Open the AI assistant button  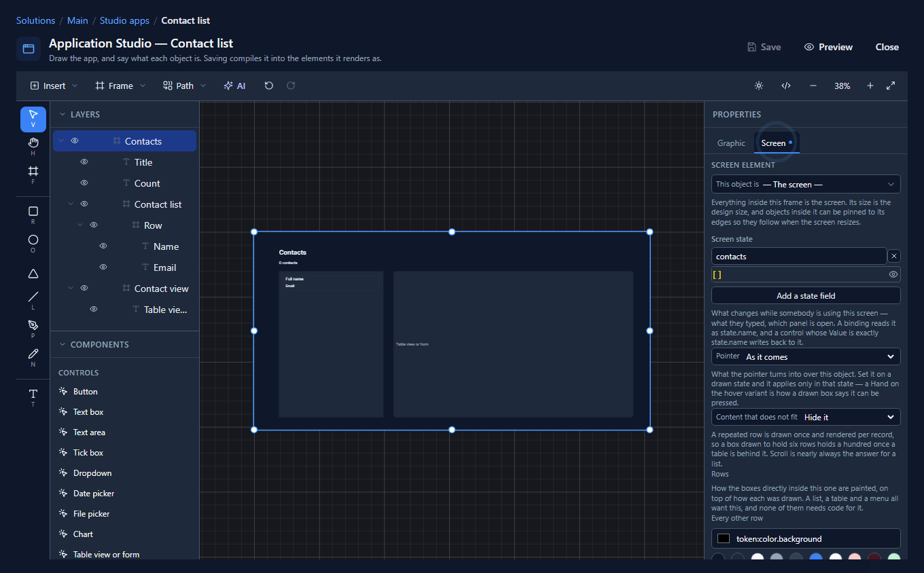click(x=234, y=86)
